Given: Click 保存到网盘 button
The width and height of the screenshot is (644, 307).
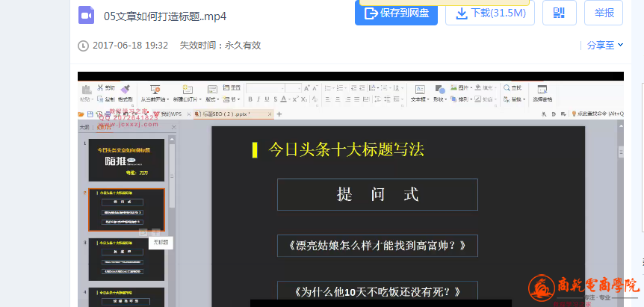Looking at the screenshot, I should coord(397,13).
